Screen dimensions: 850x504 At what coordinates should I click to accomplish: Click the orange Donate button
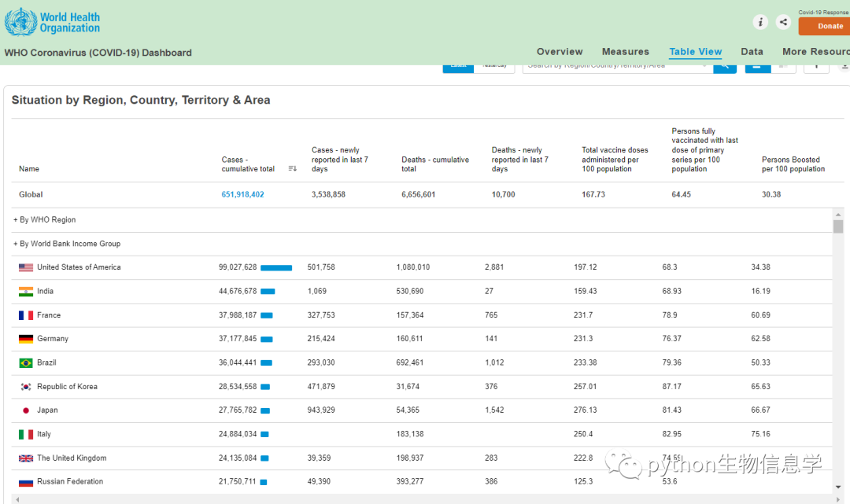point(825,26)
